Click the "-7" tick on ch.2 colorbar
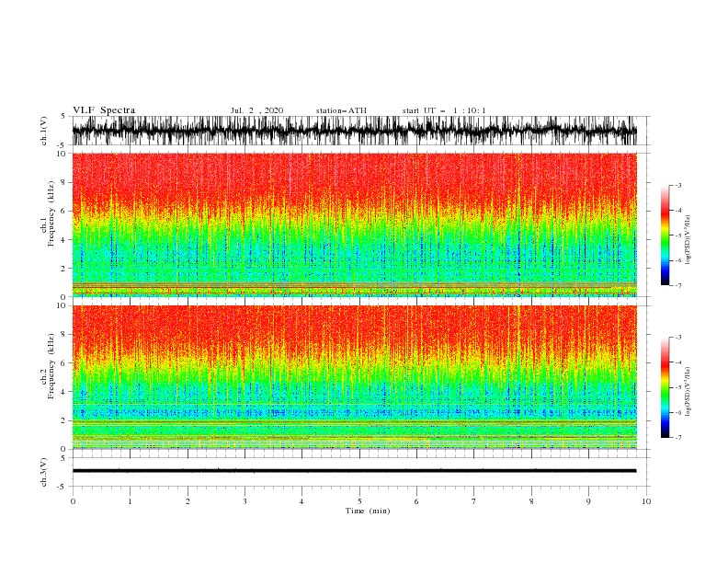728x563 pixels. (x=678, y=438)
